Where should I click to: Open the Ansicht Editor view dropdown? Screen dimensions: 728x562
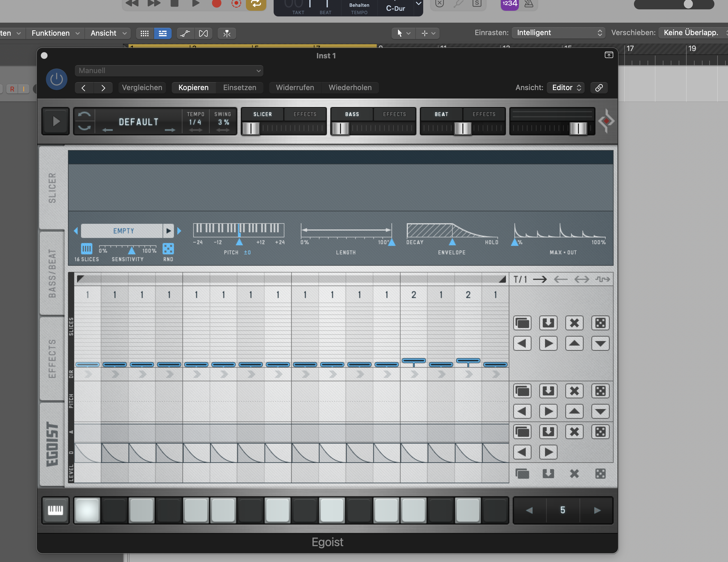tap(566, 88)
